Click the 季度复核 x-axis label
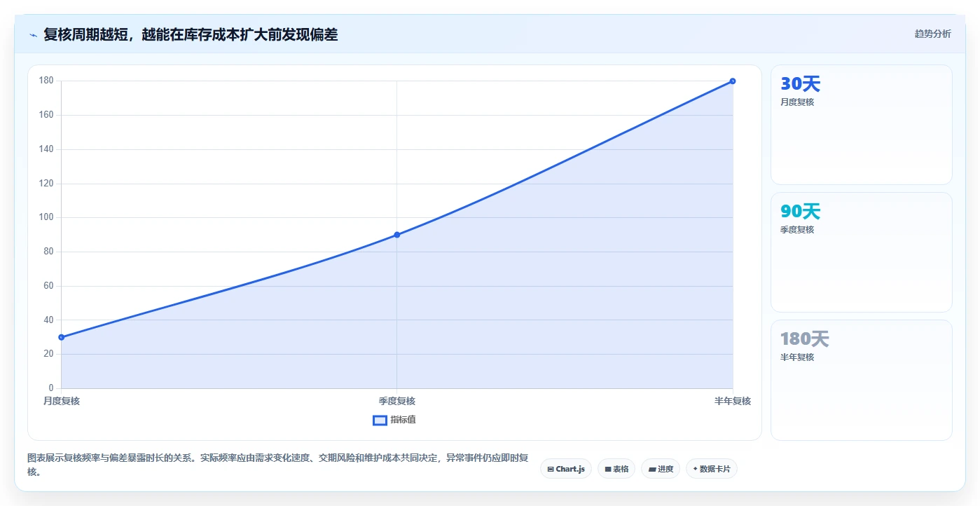The height and width of the screenshot is (506, 980). click(397, 401)
